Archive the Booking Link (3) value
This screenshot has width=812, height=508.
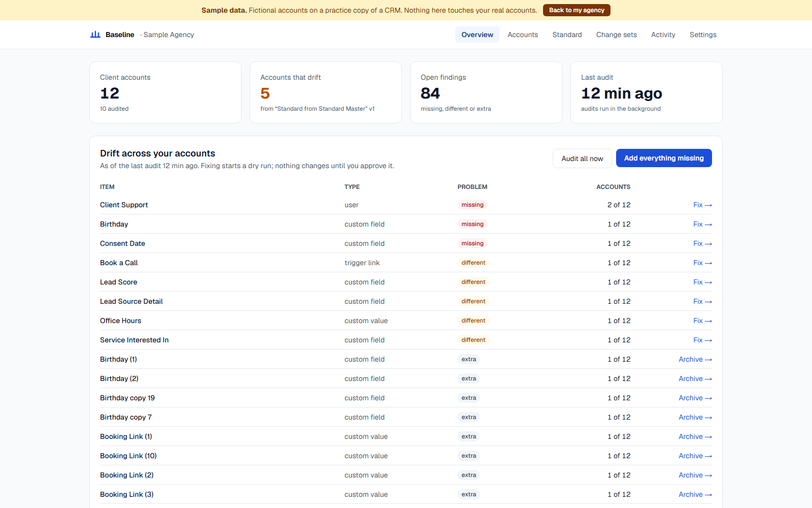click(x=695, y=494)
